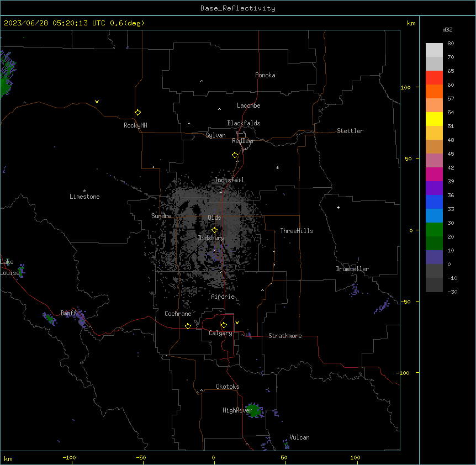Click the Didsbury label
The image size is (476, 465).
[211, 238]
